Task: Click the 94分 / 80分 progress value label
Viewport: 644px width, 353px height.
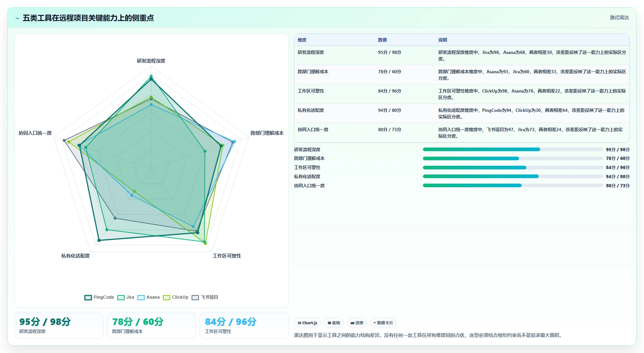Action: (x=618, y=176)
